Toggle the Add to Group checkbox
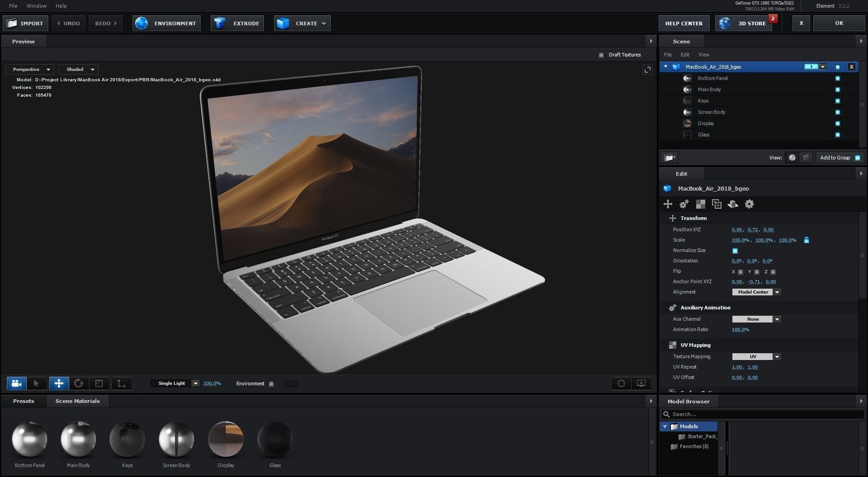Image resolution: width=868 pixels, height=477 pixels. point(857,158)
